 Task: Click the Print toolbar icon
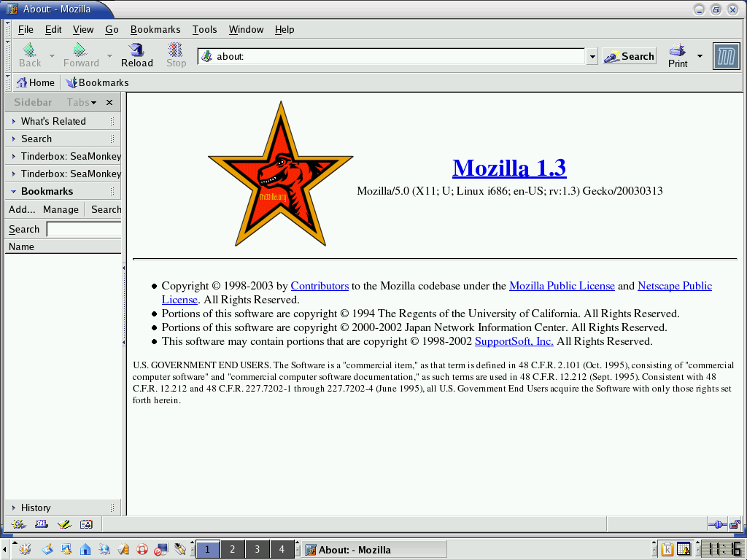pyautogui.click(x=678, y=55)
